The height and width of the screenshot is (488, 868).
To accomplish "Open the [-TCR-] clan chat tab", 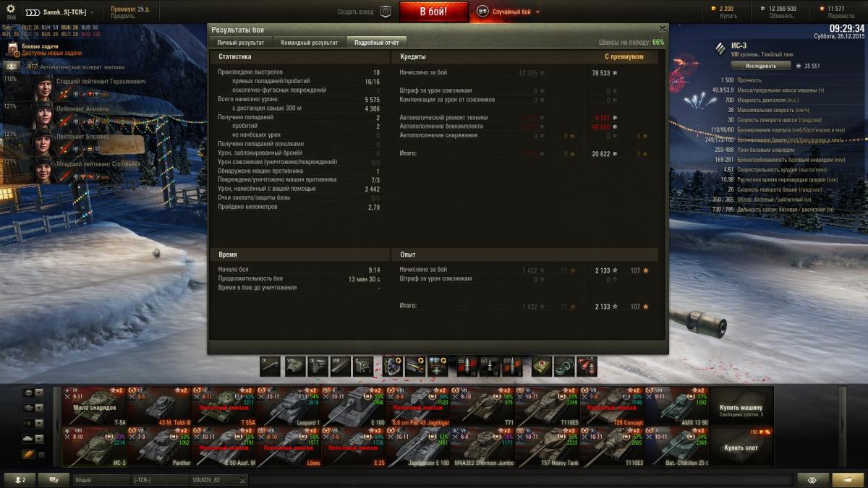I will [x=160, y=480].
